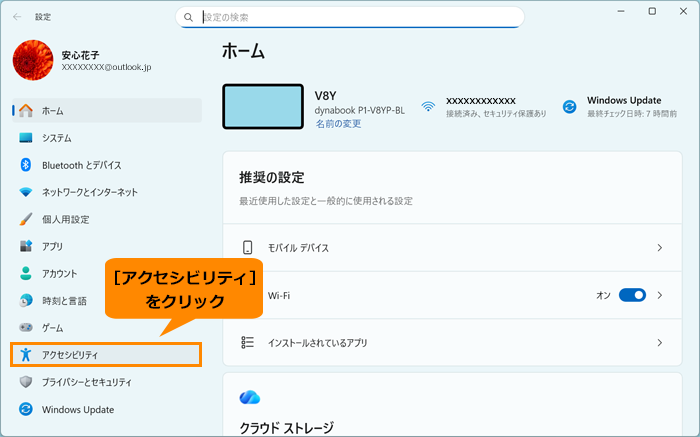
Task: Open アプリ settings category
Action: click(107, 246)
